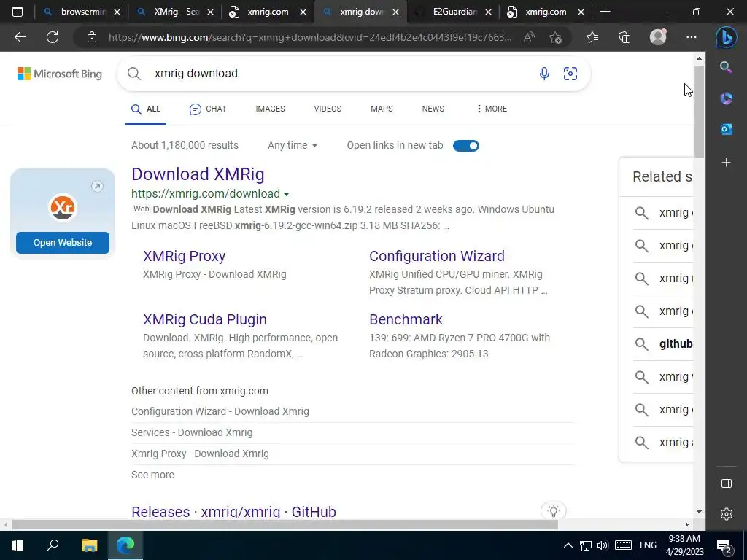Open the Configuration Wizard sublink
Viewport: 747px width, 560px height.
click(436, 256)
